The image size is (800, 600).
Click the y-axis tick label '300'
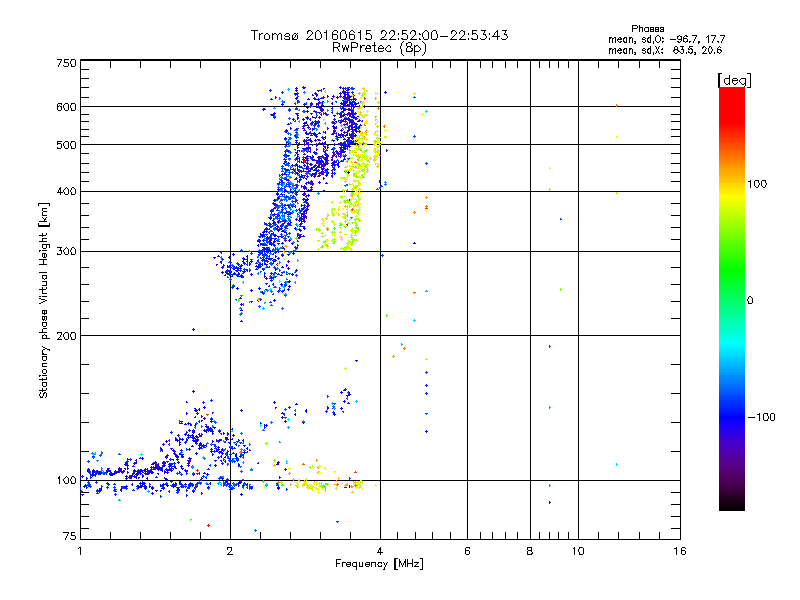66,251
